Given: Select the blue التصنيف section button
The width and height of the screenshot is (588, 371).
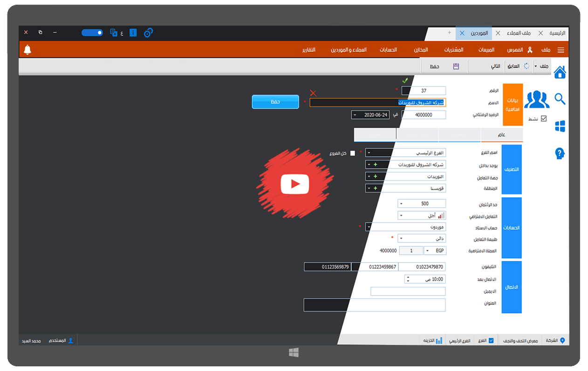Looking at the screenshot, I should tap(512, 169).
